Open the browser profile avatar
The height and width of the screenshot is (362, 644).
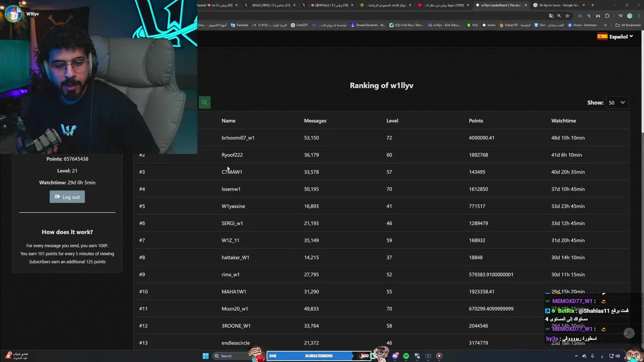629,16
